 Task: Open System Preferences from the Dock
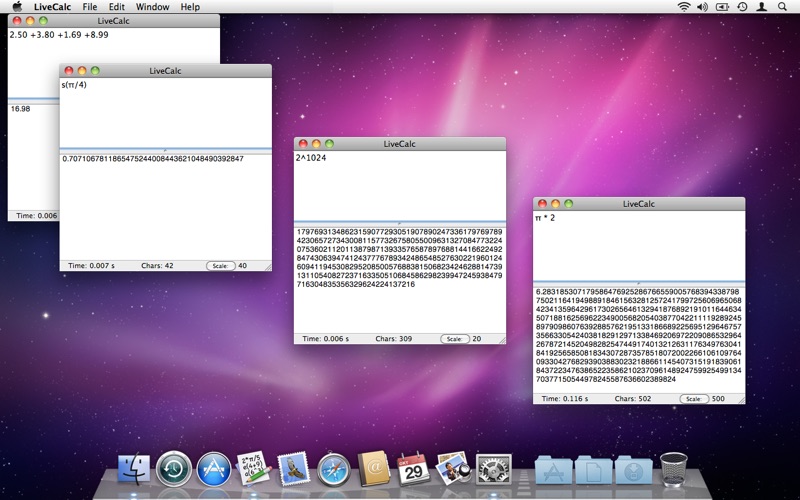coord(493,469)
